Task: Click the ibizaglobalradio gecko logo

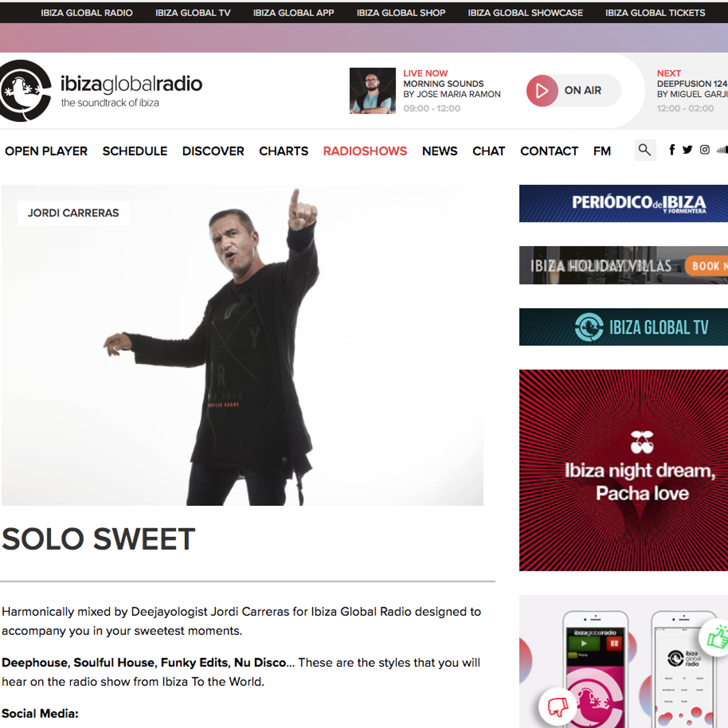Action: tap(25, 91)
